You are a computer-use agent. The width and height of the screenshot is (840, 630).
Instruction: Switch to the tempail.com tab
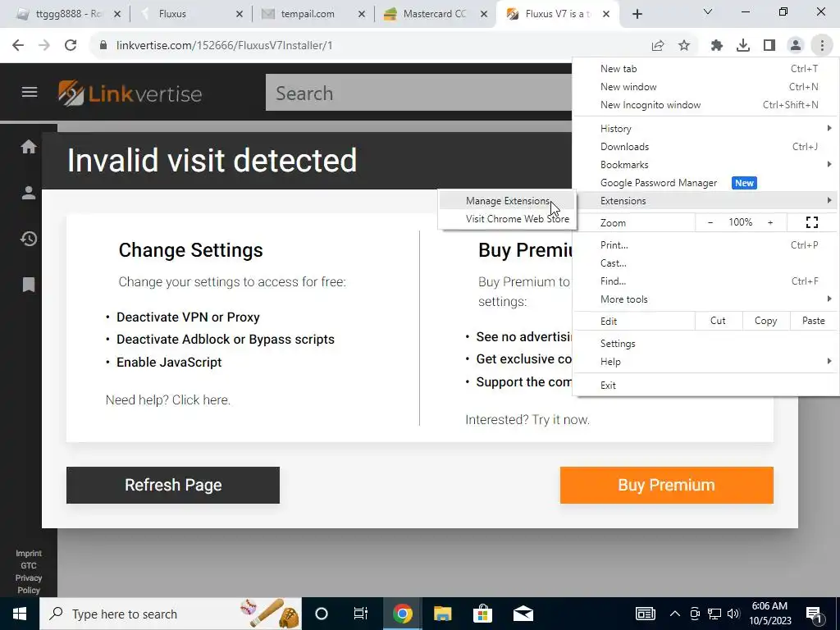[x=313, y=14]
